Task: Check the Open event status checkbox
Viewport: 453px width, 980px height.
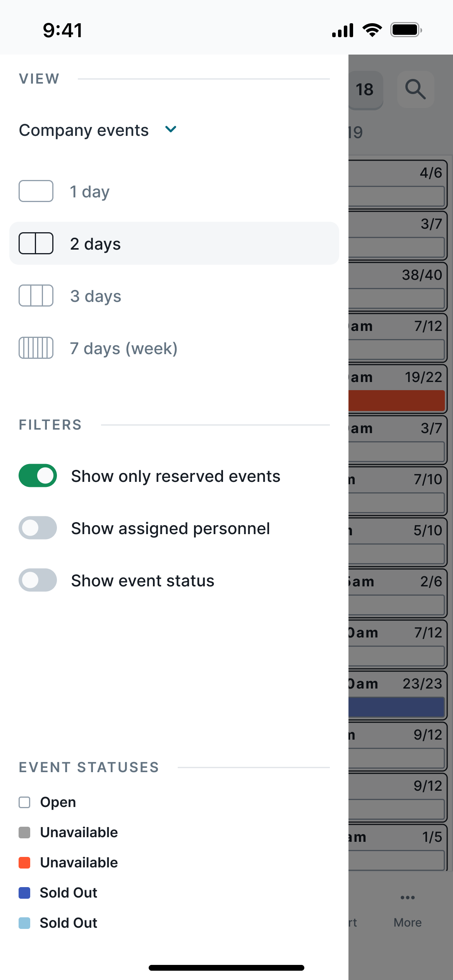Action: 24,802
